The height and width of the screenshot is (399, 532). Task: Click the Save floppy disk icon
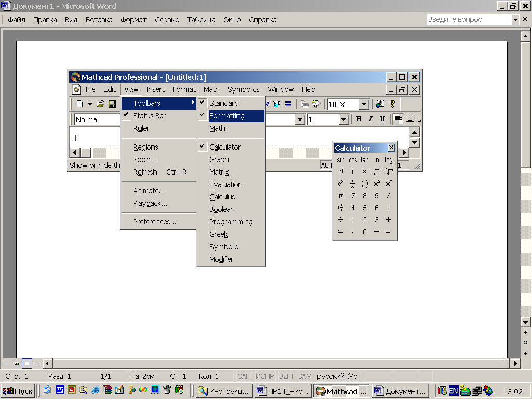(x=112, y=104)
